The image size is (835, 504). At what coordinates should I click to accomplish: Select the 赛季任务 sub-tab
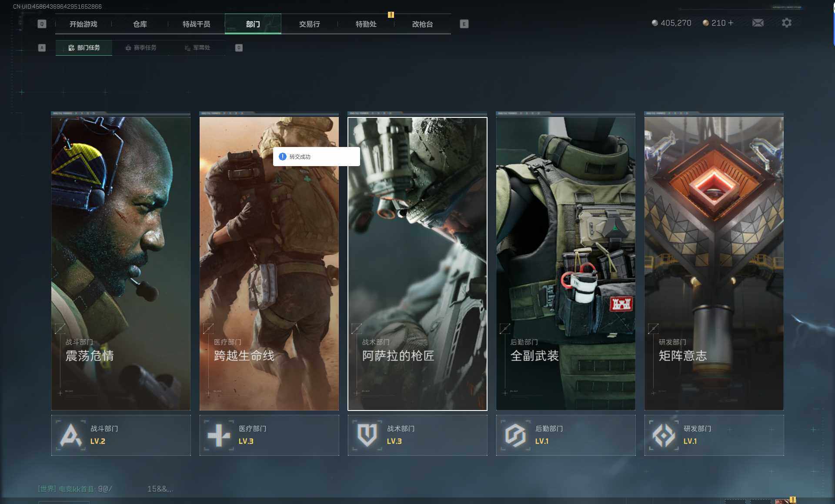pyautogui.click(x=141, y=48)
